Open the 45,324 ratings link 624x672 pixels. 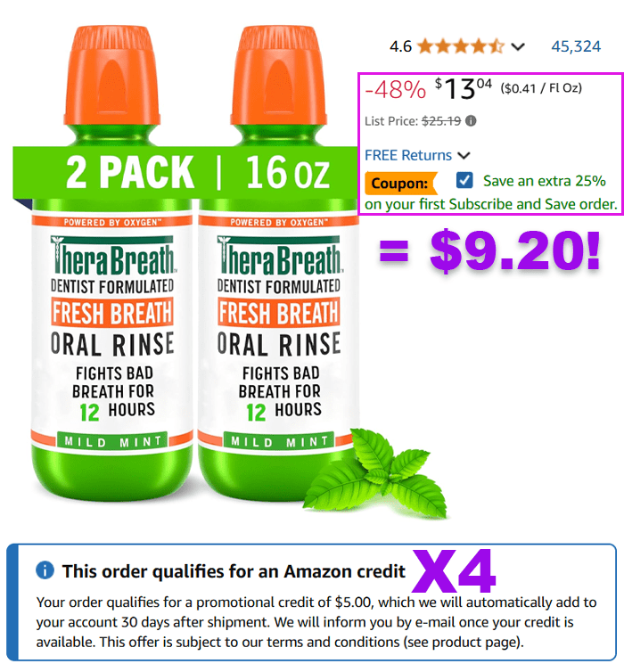point(576,46)
